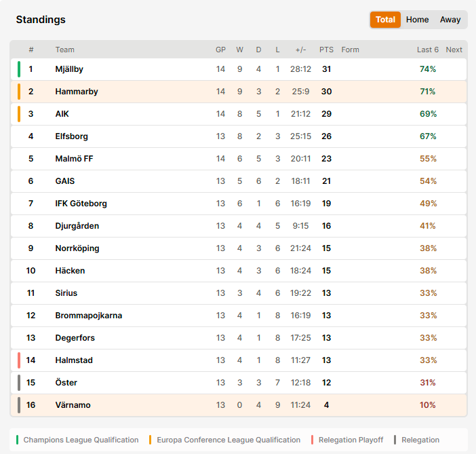Screen dimensions: 476x454
Task: Open Elfsborg team page
Action: pos(72,136)
